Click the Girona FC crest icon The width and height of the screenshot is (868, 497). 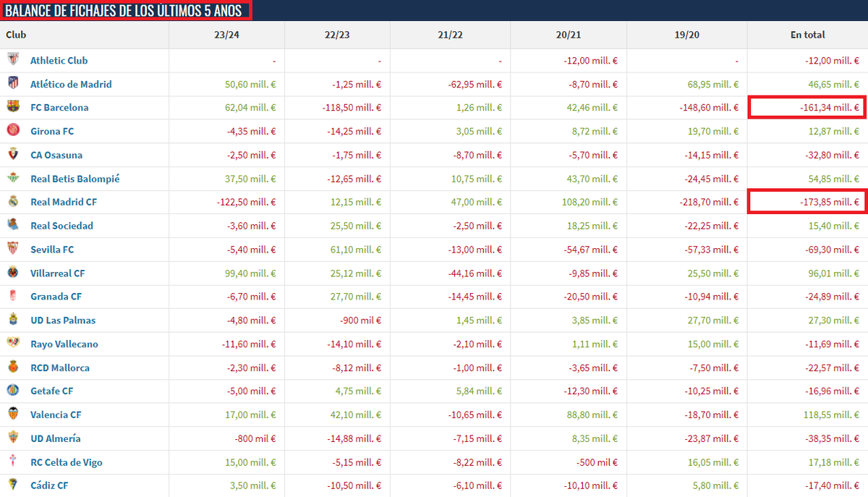point(13,131)
